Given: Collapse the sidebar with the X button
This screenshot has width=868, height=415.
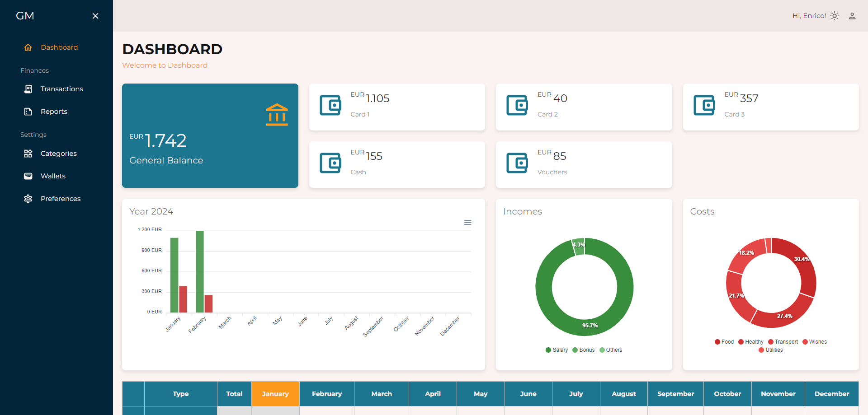Looking at the screenshot, I should (95, 16).
